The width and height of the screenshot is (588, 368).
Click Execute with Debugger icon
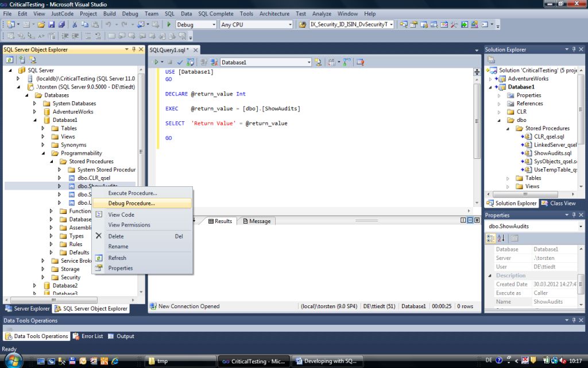191,62
